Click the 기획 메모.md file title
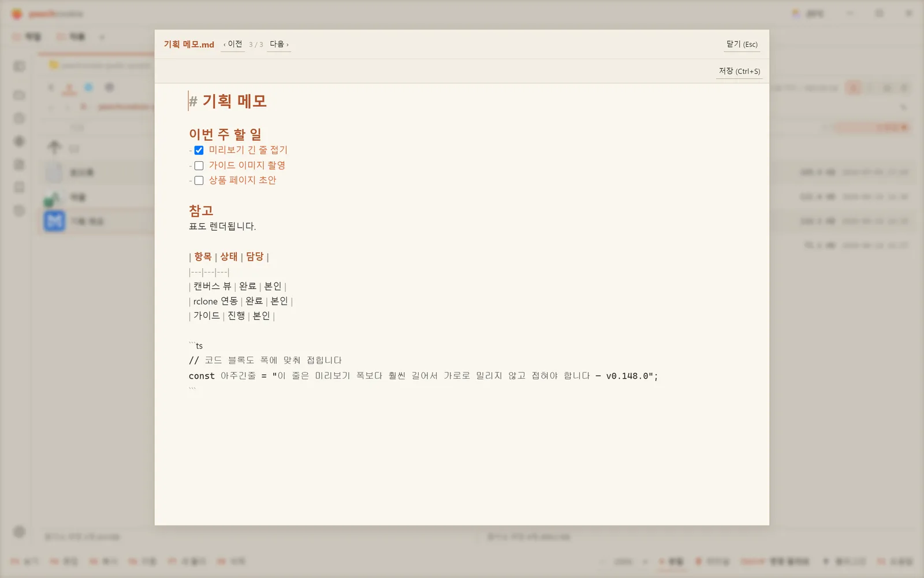Viewport: 924px width, 578px height. click(x=189, y=45)
